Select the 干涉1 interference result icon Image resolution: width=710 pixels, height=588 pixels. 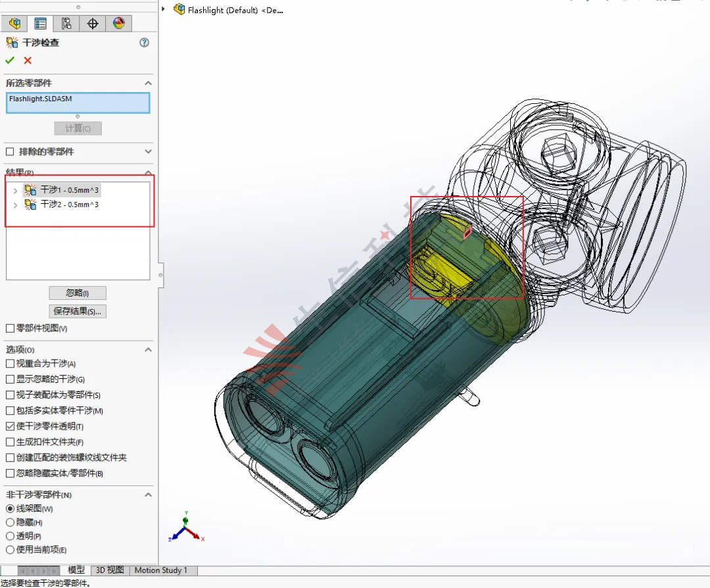point(29,189)
